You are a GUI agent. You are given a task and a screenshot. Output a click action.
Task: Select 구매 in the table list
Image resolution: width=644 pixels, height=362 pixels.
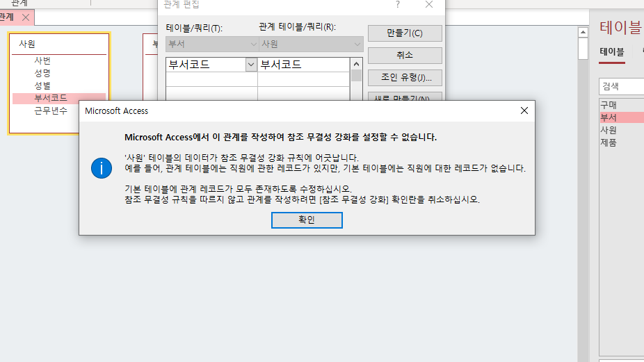(x=609, y=104)
